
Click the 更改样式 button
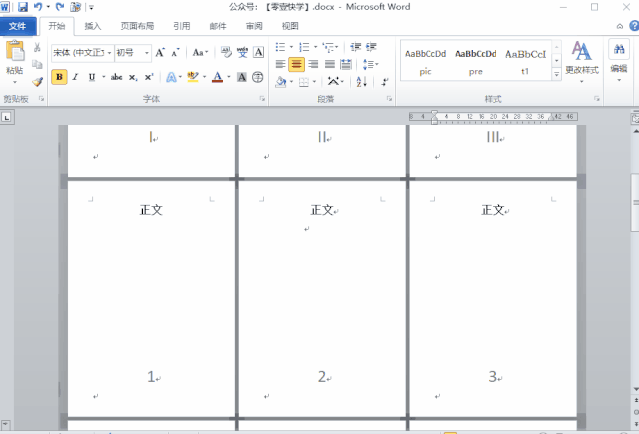582,62
